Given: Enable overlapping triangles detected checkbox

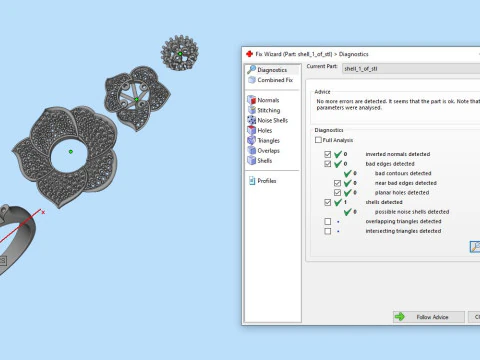Looking at the screenshot, I should (x=328, y=221).
